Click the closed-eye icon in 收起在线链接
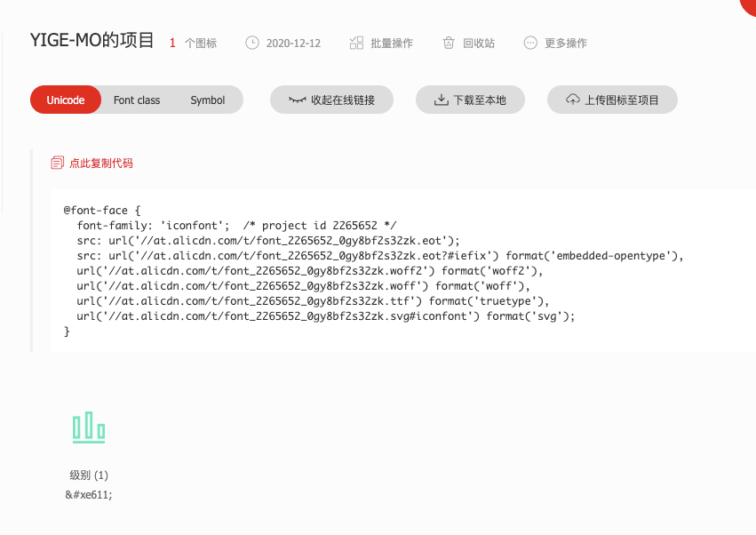Screen dimensions: 756x535 pyautogui.click(x=297, y=100)
